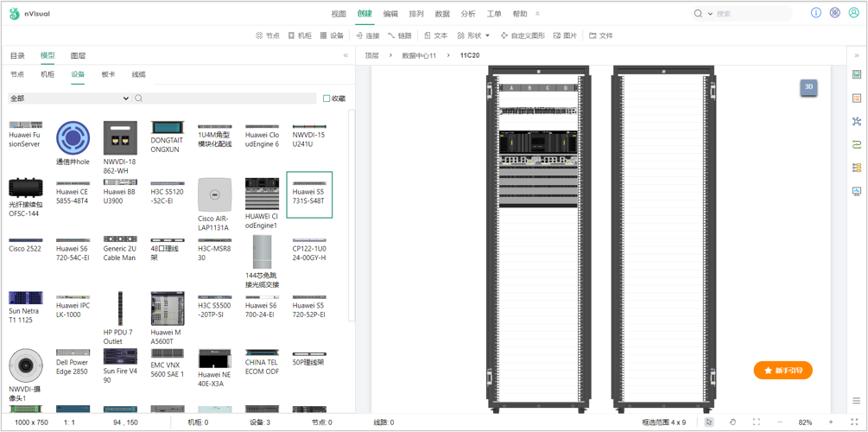This screenshot has width=868, height=432.
Task: Open the info icon in header
Action: 816,13
